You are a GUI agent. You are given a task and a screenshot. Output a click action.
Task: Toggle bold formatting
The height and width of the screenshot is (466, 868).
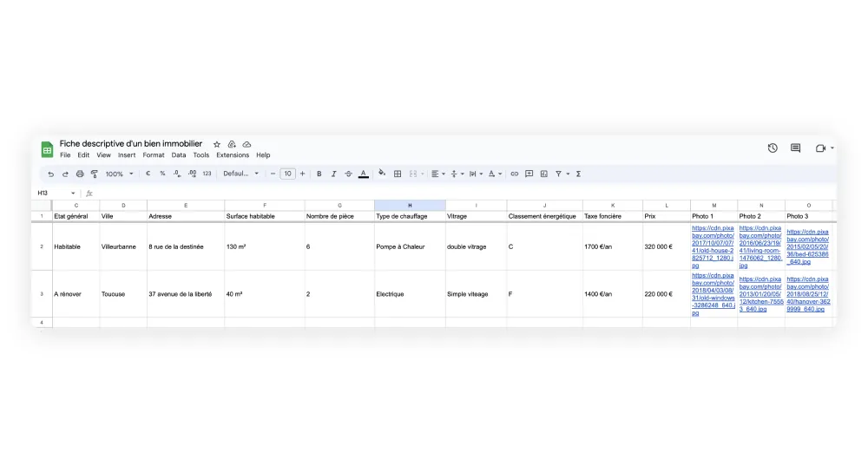pyautogui.click(x=319, y=174)
